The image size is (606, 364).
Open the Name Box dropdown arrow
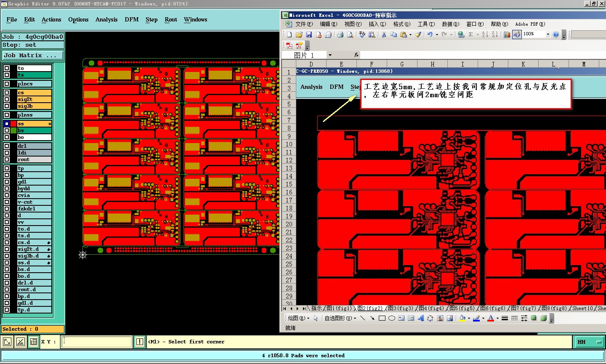pos(330,55)
